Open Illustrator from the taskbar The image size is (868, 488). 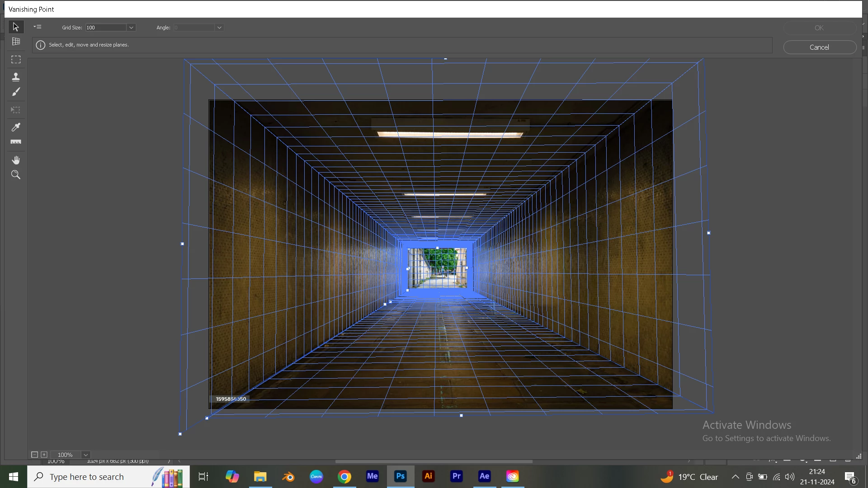(429, 476)
